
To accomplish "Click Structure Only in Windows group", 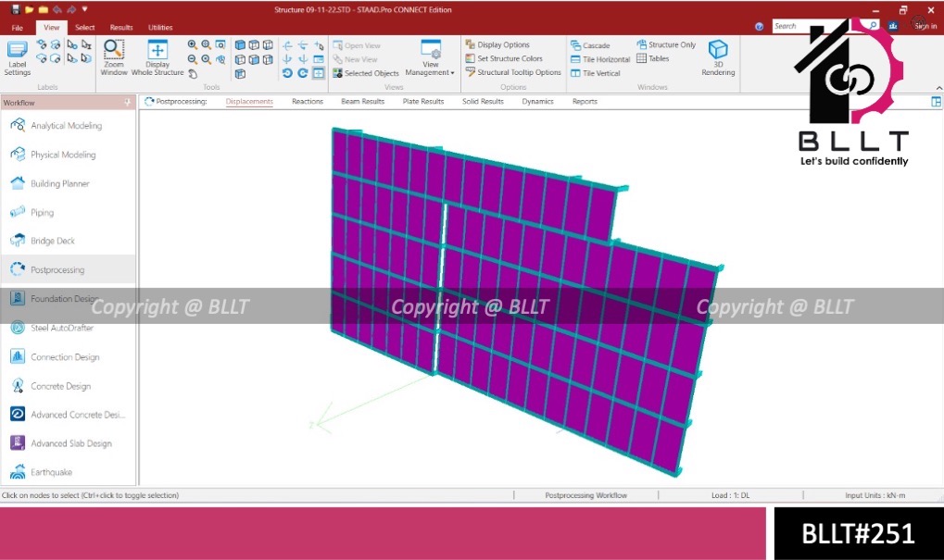I will click(666, 44).
